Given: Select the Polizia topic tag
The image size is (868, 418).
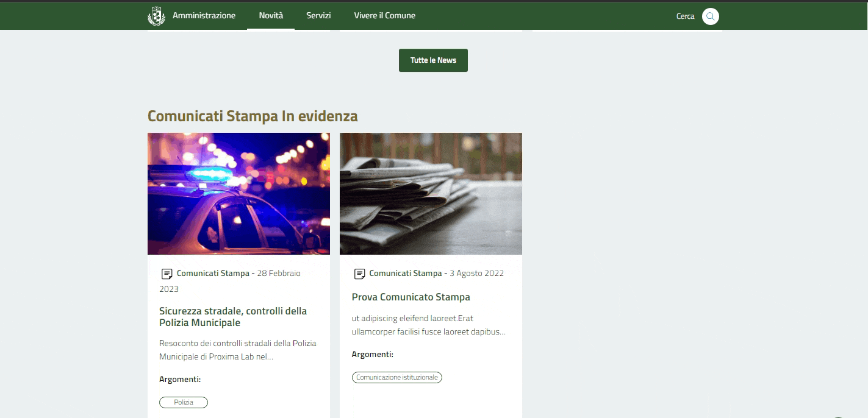Looking at the screenshot, I should pyautogui.click(x=184, y=402).
